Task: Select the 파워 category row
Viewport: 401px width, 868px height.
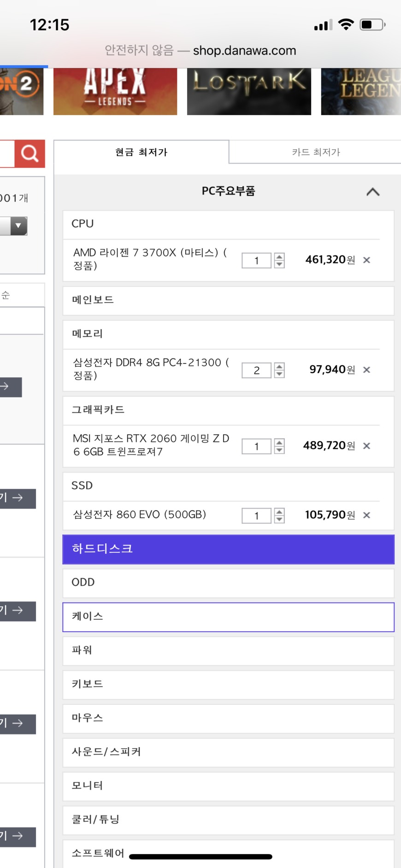Action: coord(228,651)
